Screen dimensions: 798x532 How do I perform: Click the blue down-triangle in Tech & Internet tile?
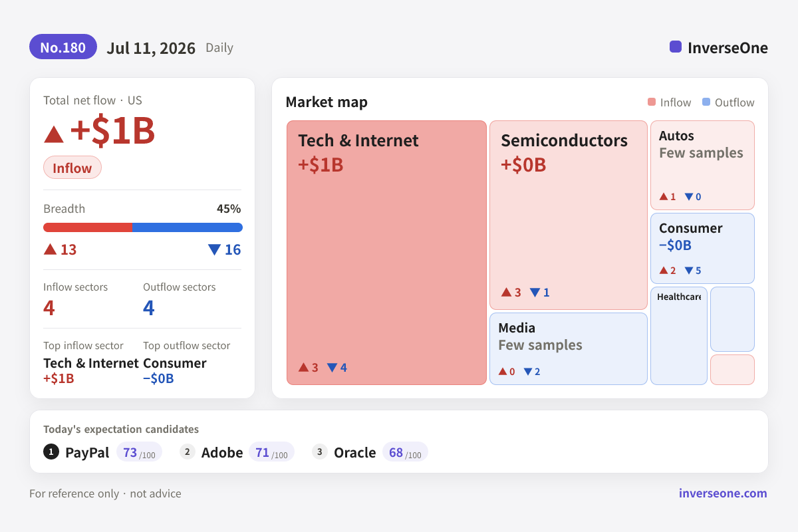click(x=332, y=367)
